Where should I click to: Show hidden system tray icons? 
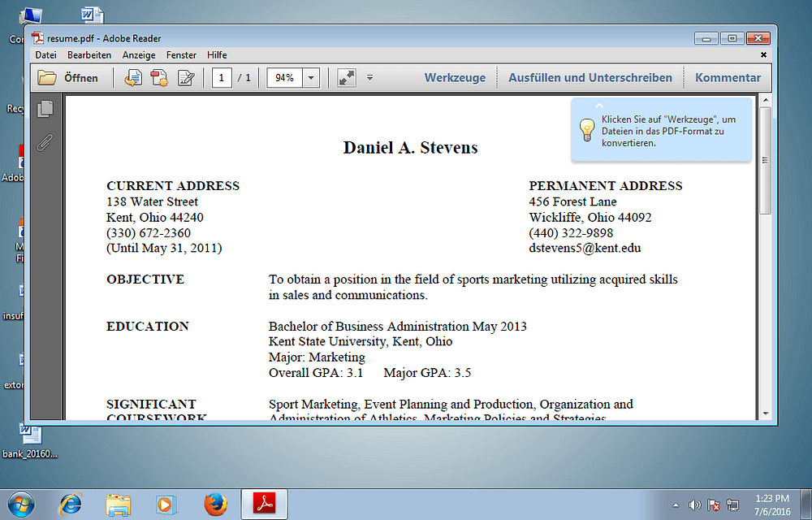[x=676, y=505]
